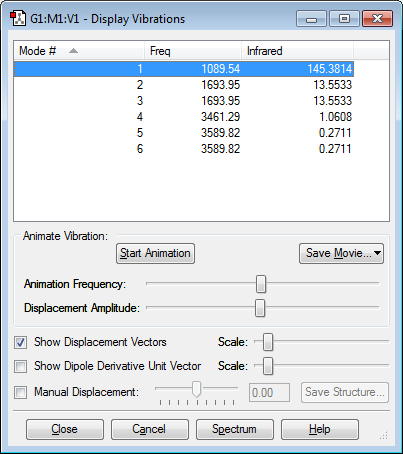Screen dimensions: 403x454
Task: Disable Show Displacement Vectors checkbox
Action: [x=20, y=342]
